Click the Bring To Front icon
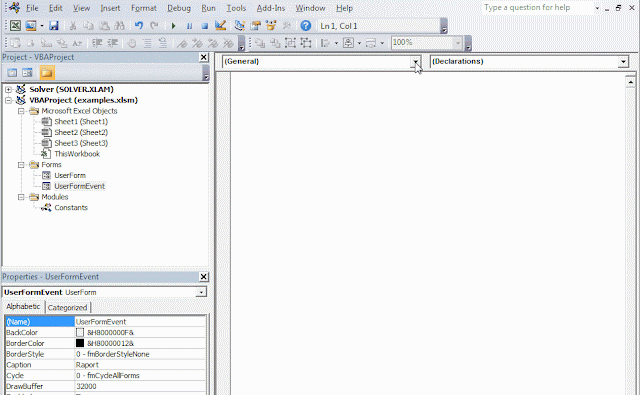The width and height of the screenshot is (640, 395). [x=260, y=43]
